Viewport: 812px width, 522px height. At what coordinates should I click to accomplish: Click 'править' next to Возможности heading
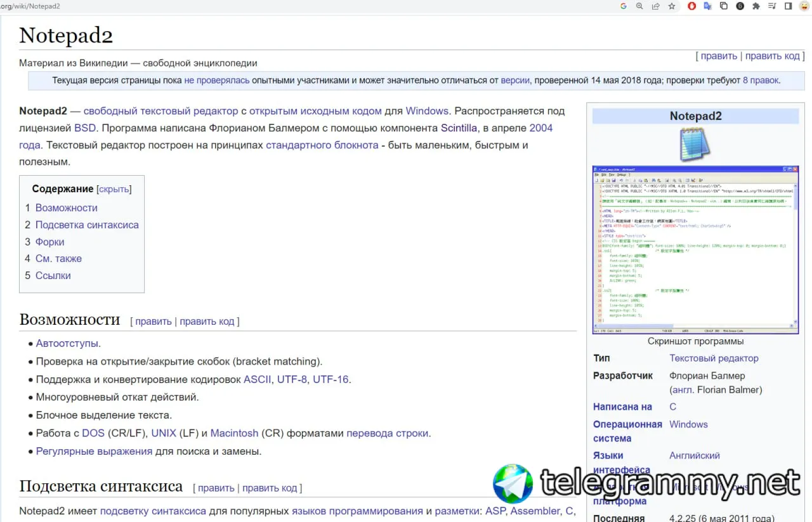coord(154,322)
